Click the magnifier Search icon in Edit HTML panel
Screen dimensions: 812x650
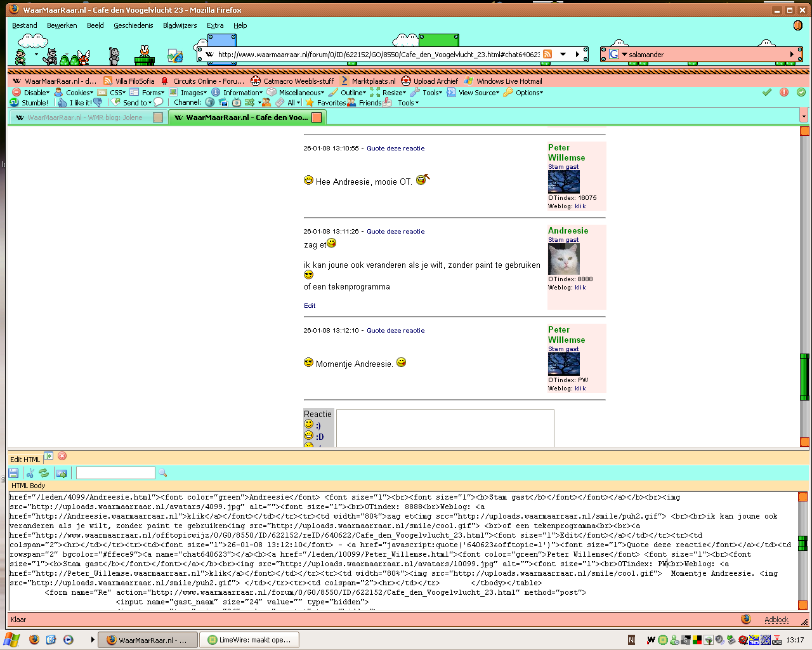click(x=163, y=473)
